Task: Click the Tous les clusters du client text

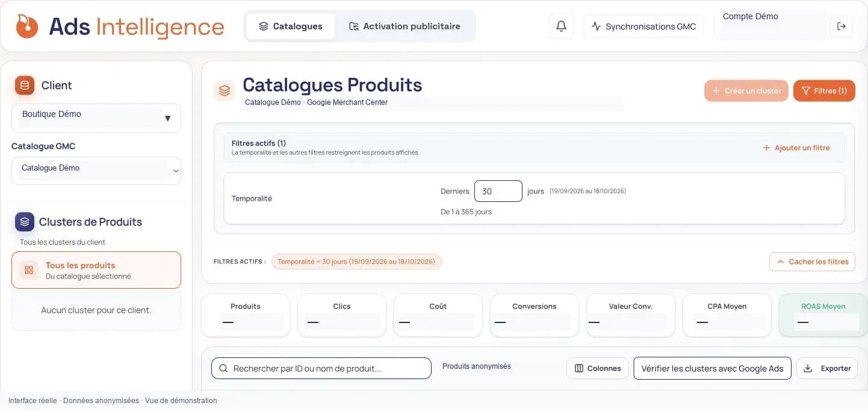Action: pos(63,242)
